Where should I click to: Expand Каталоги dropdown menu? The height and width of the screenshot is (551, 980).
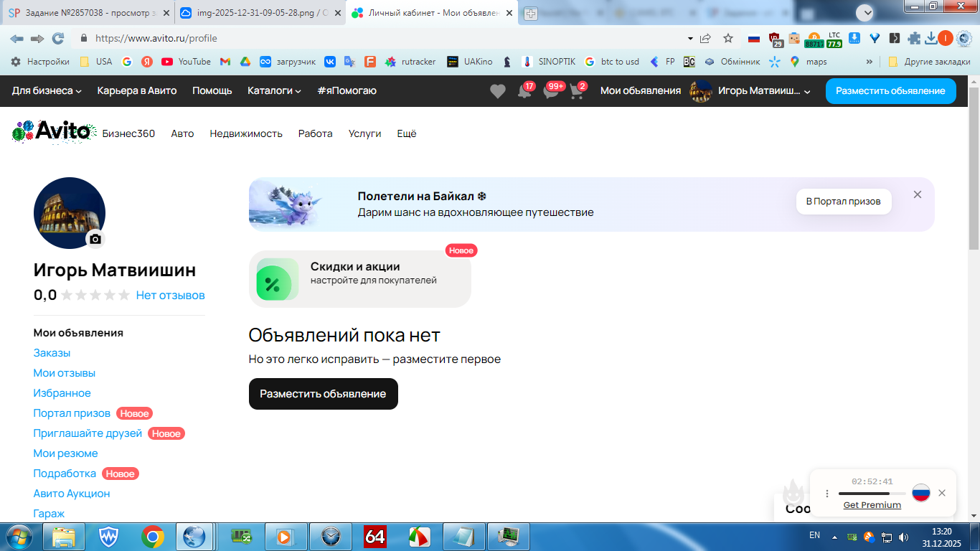point(274,90)
